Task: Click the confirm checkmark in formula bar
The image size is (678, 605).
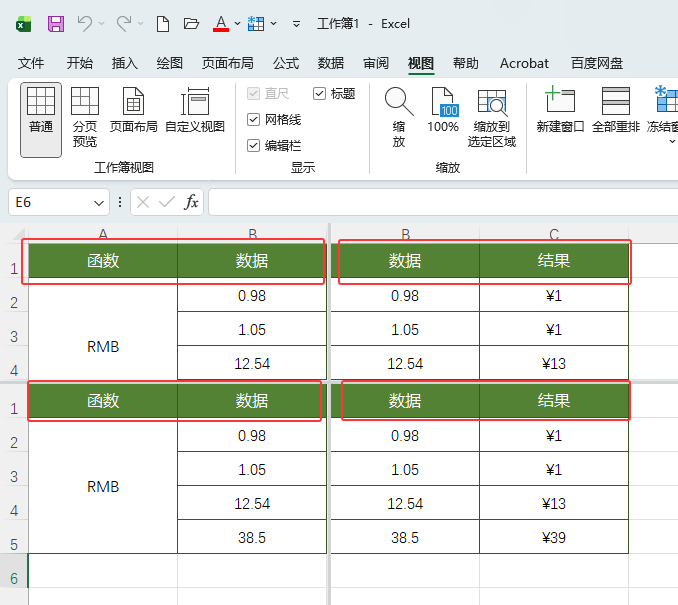Action: (166, 202)
